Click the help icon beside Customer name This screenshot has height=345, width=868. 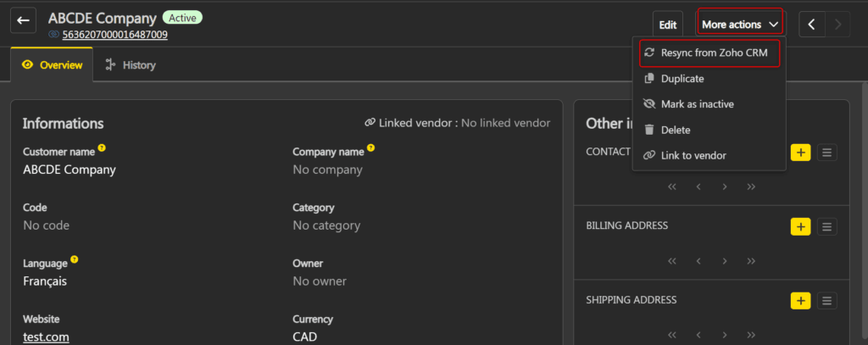tap(102, 148)
